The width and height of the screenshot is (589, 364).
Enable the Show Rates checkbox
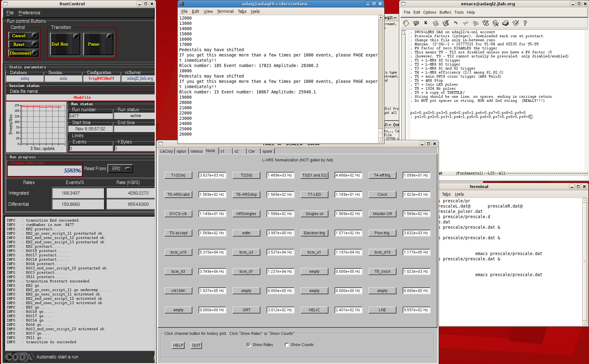coord(249,345)
